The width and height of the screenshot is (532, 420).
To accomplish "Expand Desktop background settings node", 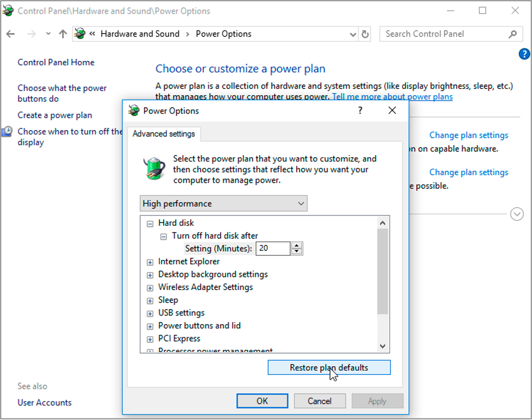I will click(150, 275).
